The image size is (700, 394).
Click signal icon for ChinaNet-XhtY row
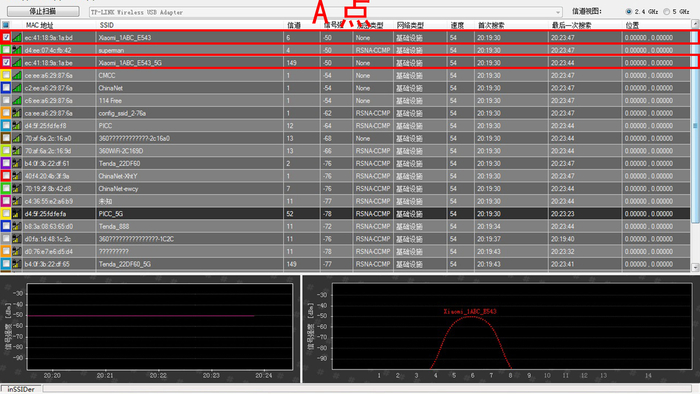(17, 176)
